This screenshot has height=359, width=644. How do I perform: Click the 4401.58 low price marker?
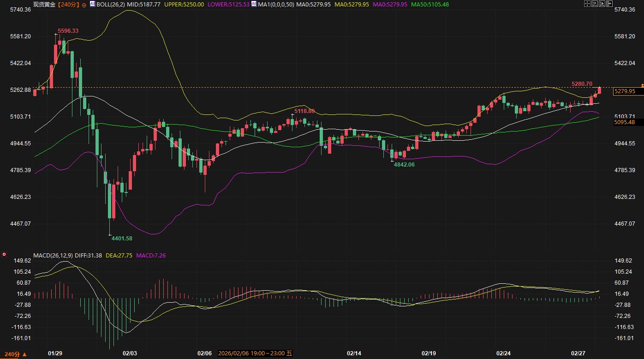122,238
